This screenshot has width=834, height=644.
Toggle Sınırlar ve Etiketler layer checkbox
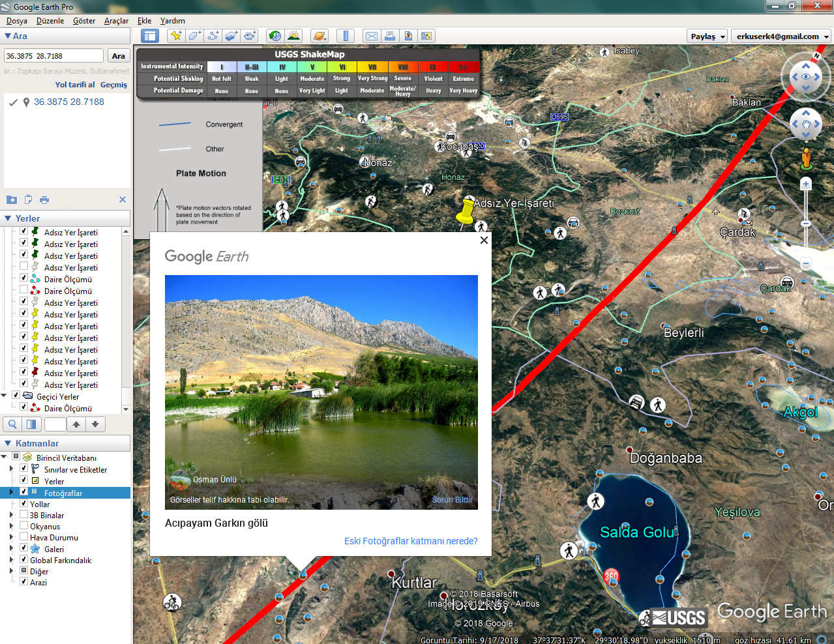(x=23, y=468)
